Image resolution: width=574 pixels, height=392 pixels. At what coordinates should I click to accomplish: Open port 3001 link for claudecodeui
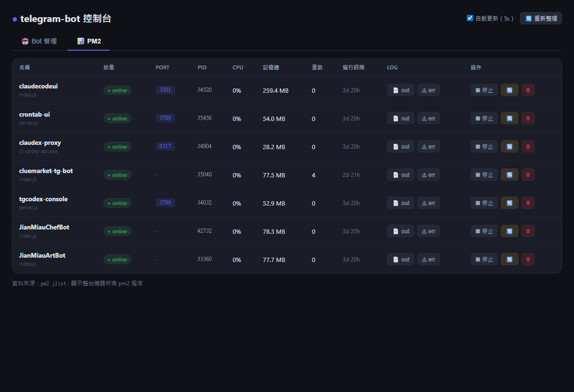pos(165,90)
